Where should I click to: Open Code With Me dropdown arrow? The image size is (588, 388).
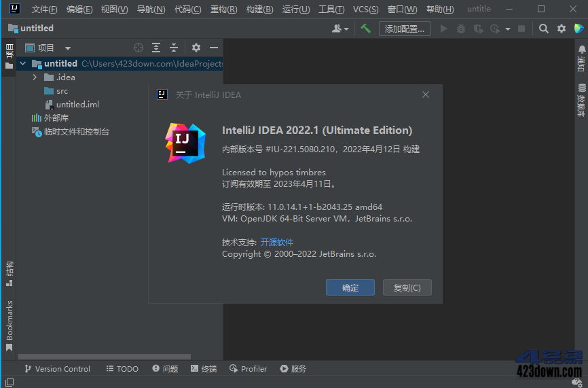[x=346, y=29]
